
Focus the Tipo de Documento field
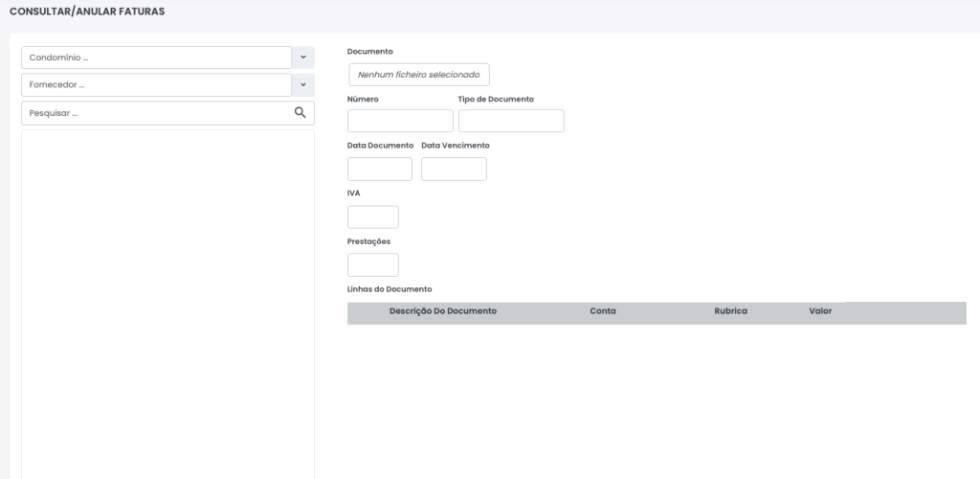pos(511,121)
